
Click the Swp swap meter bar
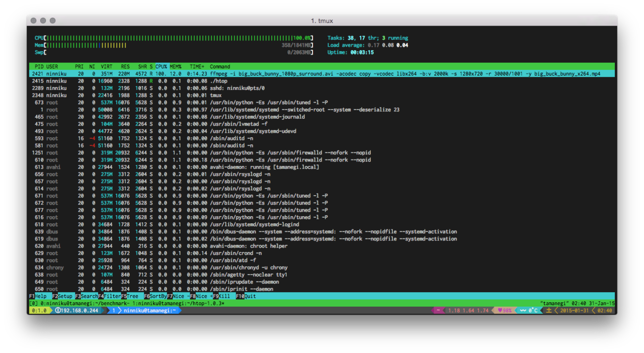click(174, 52)
